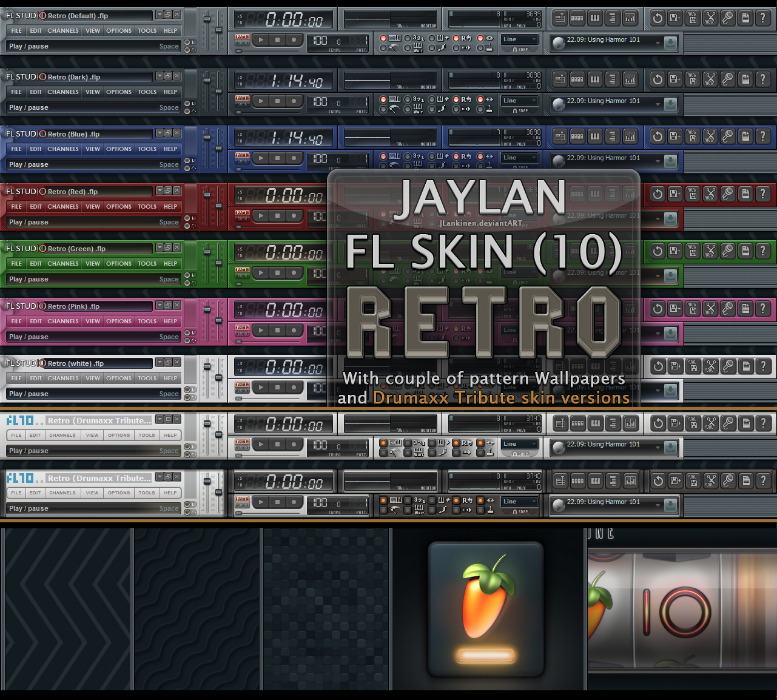This screenshot has height=700, width=777.
Task: Open browser view in dark Drumaxx Tribute toolbar
Action: pyautogui.click(x=613, y=481)
